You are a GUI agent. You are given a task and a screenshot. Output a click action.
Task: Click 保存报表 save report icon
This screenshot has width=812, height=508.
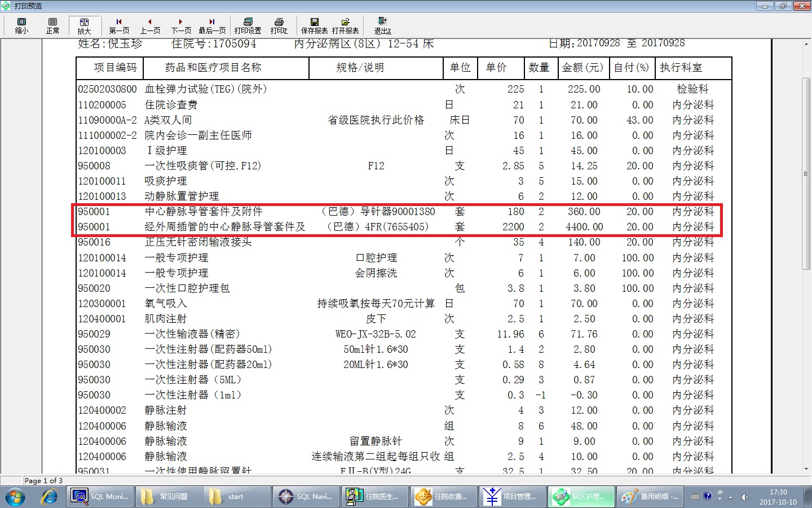(314, 26)
